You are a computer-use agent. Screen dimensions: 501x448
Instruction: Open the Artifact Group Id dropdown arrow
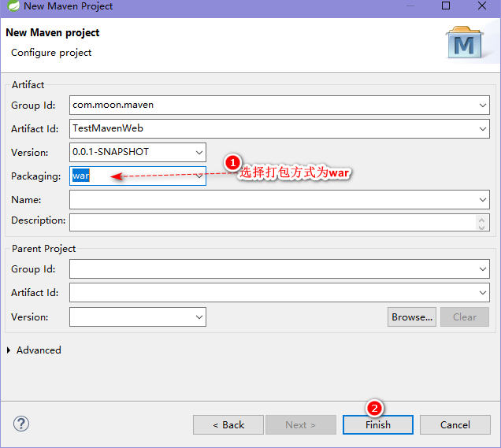[482, 105]
